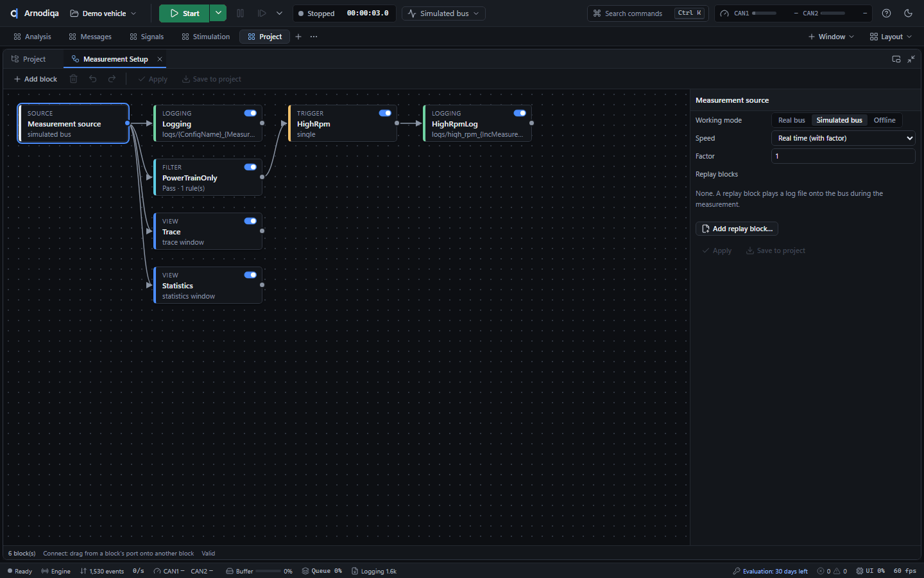Disable the Logging block toggle
Image resolution: width=924 pixels, height=578 pixels.
pyautogui.click(x=250, y=113)
